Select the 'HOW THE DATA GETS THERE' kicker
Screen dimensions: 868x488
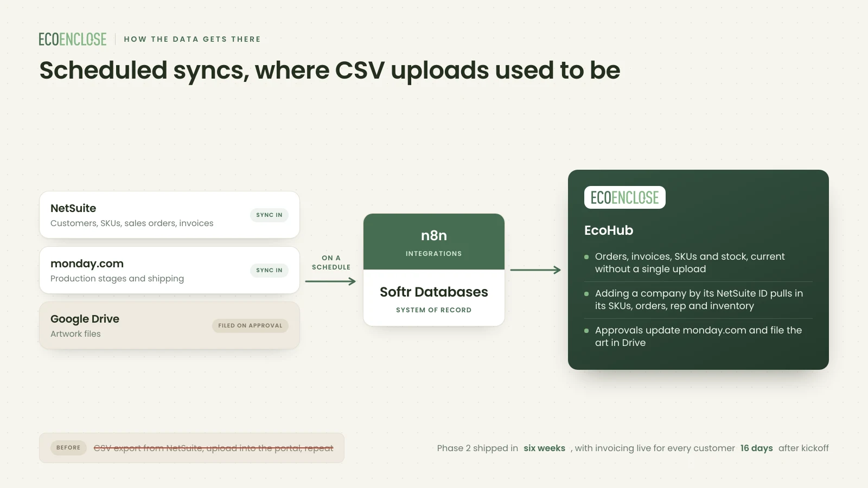[x=193, y=39]
